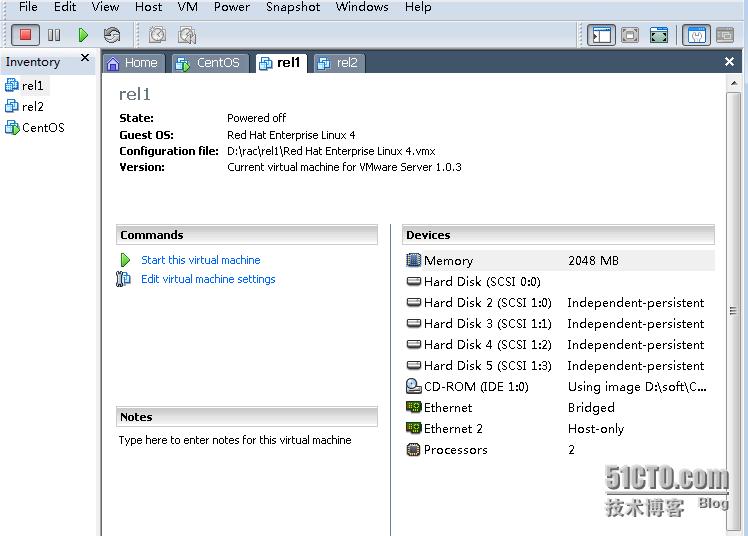Click the Hard Disk 3 drive icon
This screenshot has height=536, width=748.
click(414, 323)
